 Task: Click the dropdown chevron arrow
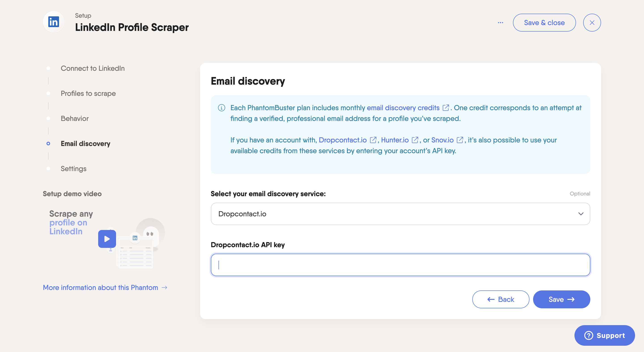coord(581,214)
